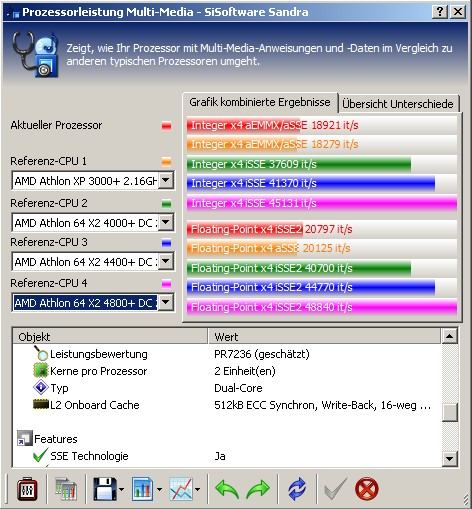This screenshot has width=472, height=509.
Task: Click the greyed-out modules table icon
Action: (x=66, y=489)
